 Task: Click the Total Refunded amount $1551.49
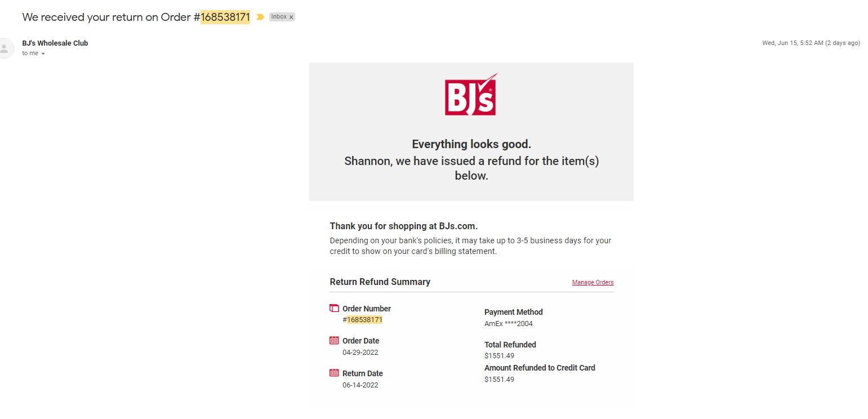click(x=499, y=355)
